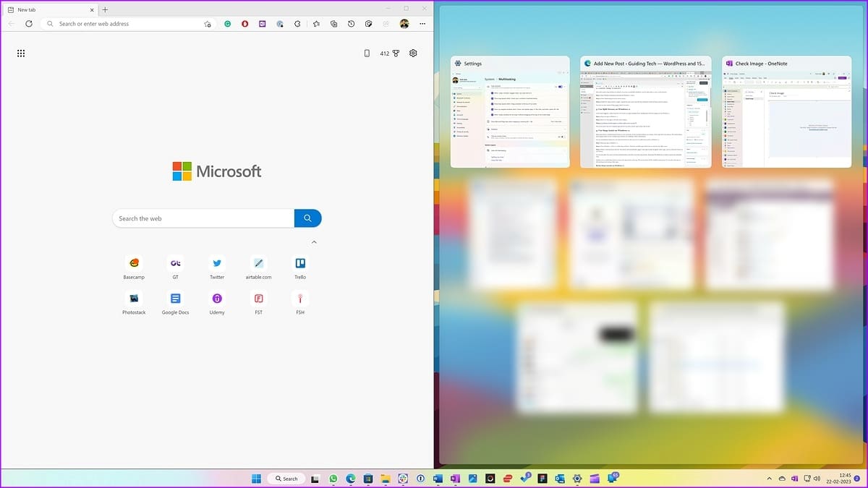Click the blue search magnifier button
This screenshot has width=868, height=488.
(x=308, y=218)
